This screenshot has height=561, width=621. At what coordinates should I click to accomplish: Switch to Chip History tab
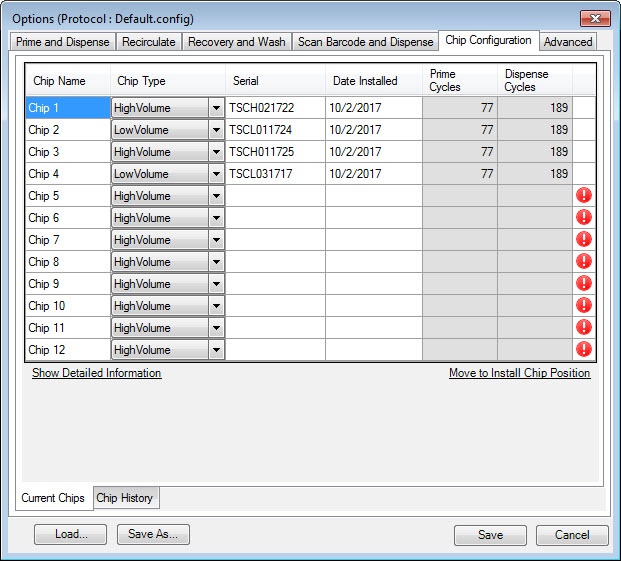124,498
